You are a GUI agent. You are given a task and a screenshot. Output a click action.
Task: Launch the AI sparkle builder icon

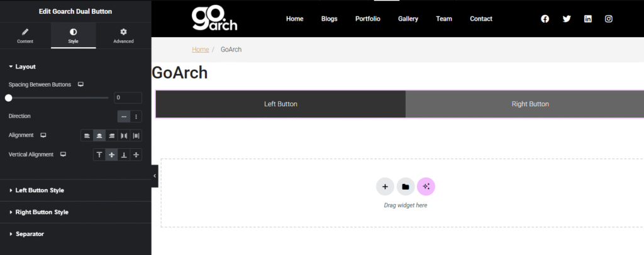click(x=426, y=187)
